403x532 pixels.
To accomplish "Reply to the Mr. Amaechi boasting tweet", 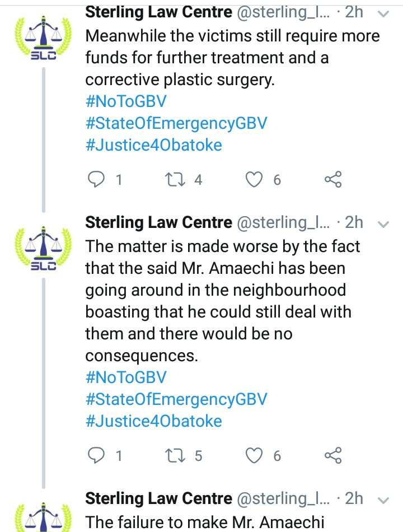I will click(x=96, y=455).
